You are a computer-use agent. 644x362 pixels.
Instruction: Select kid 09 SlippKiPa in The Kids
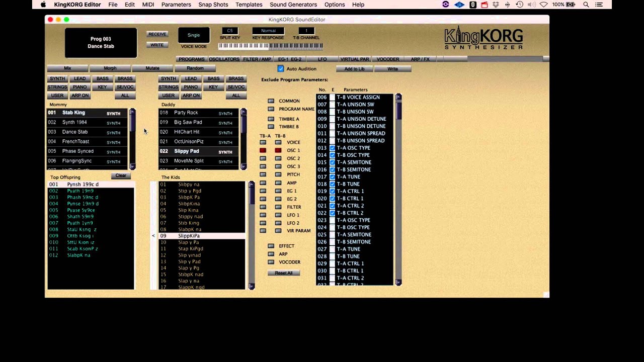202,236
